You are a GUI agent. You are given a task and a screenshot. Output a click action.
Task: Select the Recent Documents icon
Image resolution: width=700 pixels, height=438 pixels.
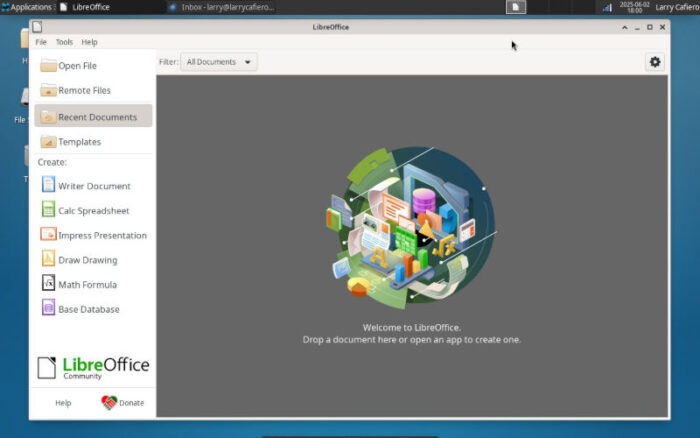pyautogui.click(x=48, y=117)
